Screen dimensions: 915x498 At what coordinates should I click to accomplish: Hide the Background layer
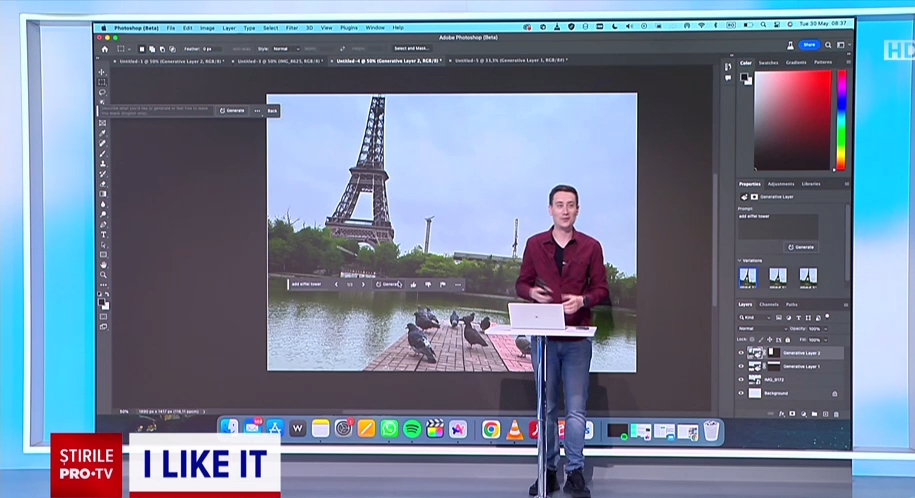(x=741, y=393)
